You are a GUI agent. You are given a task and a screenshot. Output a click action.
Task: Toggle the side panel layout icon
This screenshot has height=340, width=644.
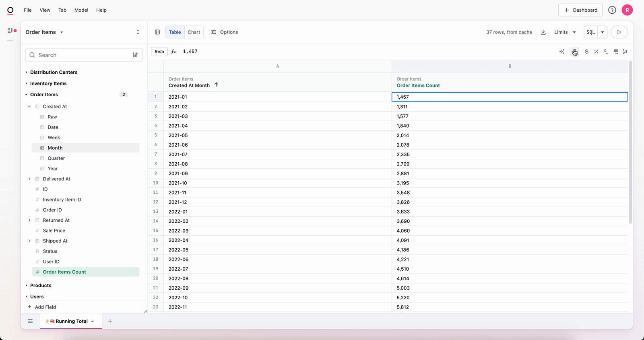(x=157, y=32)
